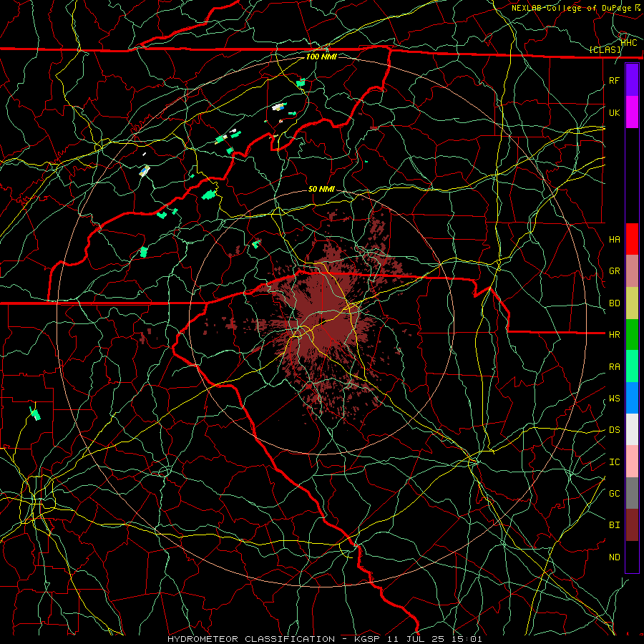This screenshot has height=644, width=644.
Task: Click the RA light green legend swatch
Action: (x=632, y=366)
